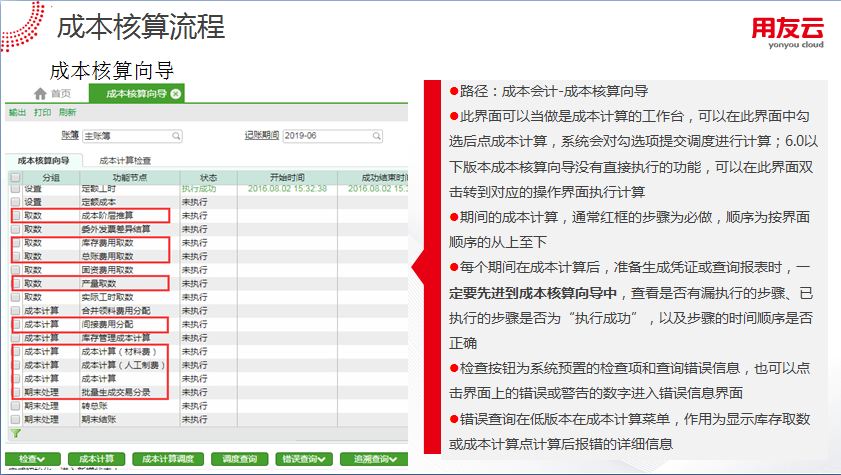
Task: Click the search icon in 账簿 field
Action: pos(176,135)
